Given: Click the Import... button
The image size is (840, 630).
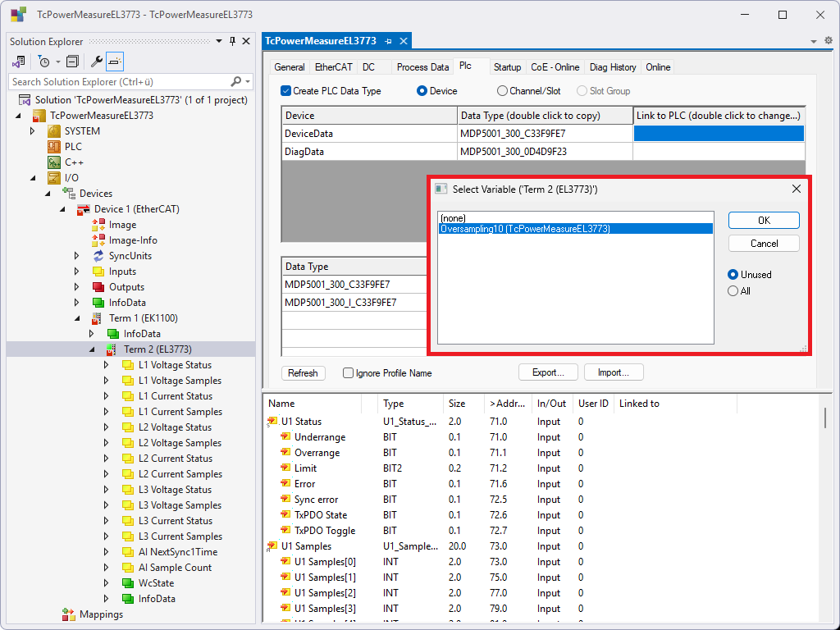Looking at the screenshot, I should (x=614, y=372).
